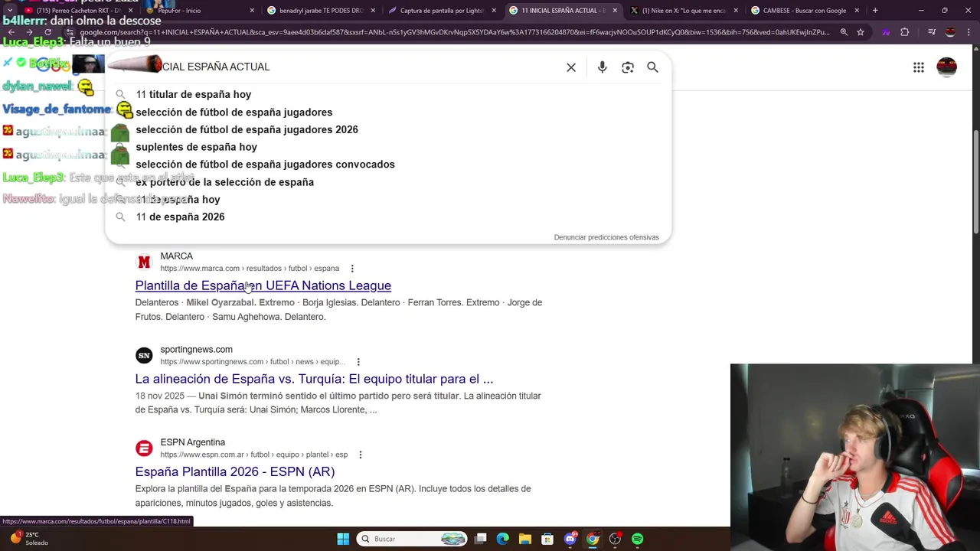Open Spotify from the taskbar
Screen dimensions: 980x551
click(638, 539)
